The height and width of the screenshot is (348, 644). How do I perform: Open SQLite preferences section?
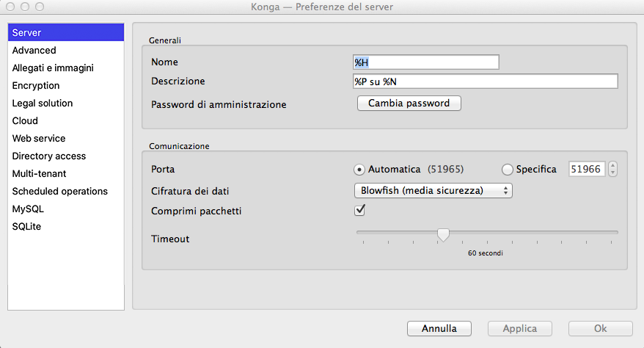[27, 227]
